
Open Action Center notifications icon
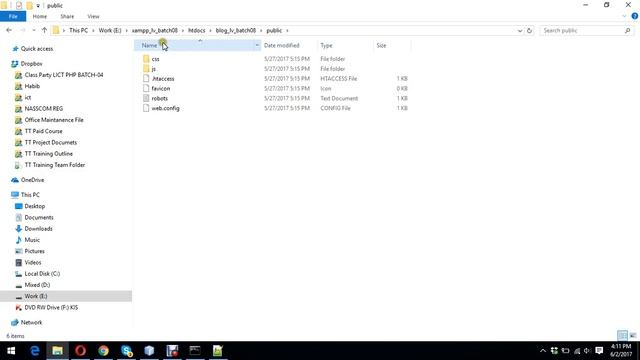pos(599,351)
